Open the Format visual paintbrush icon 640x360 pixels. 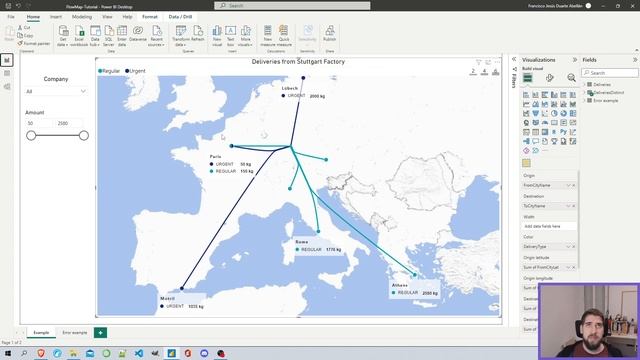point(550,78)
